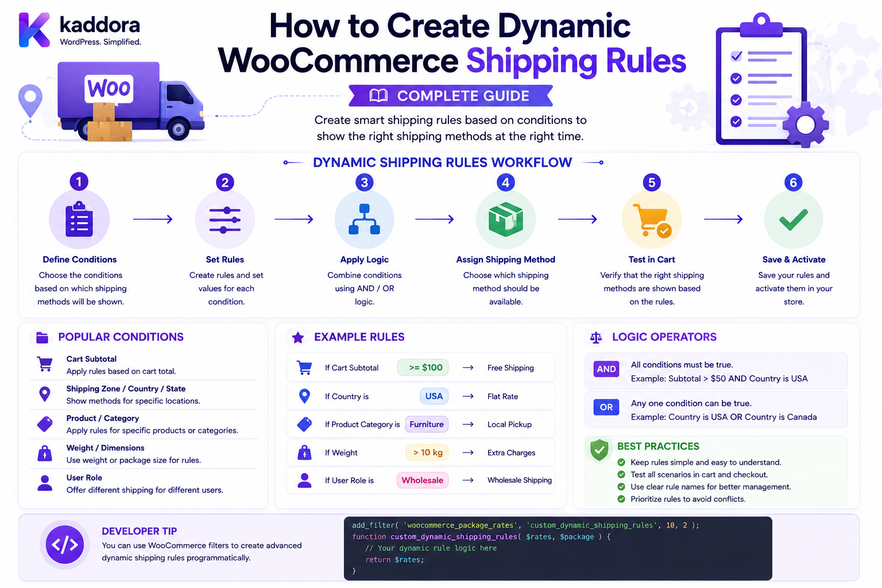This screenshot has width=882, height=588.
Task: Click the 'Set Rules' step title
Action: (x=225, y=260)
